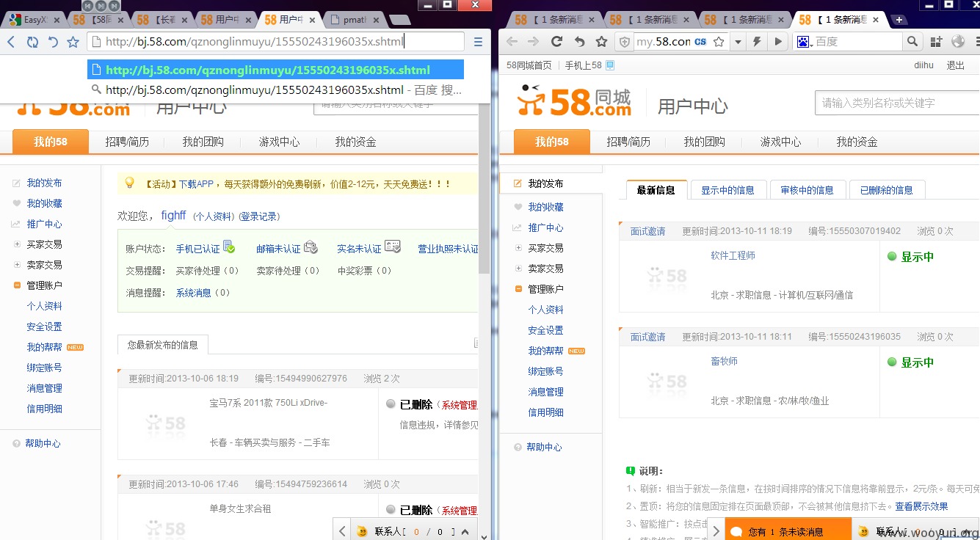Image resolution: width=980 pixels, height=540 pixels.
Task: Click 个人资料 link beside fighff username
Action: point(213,216)
